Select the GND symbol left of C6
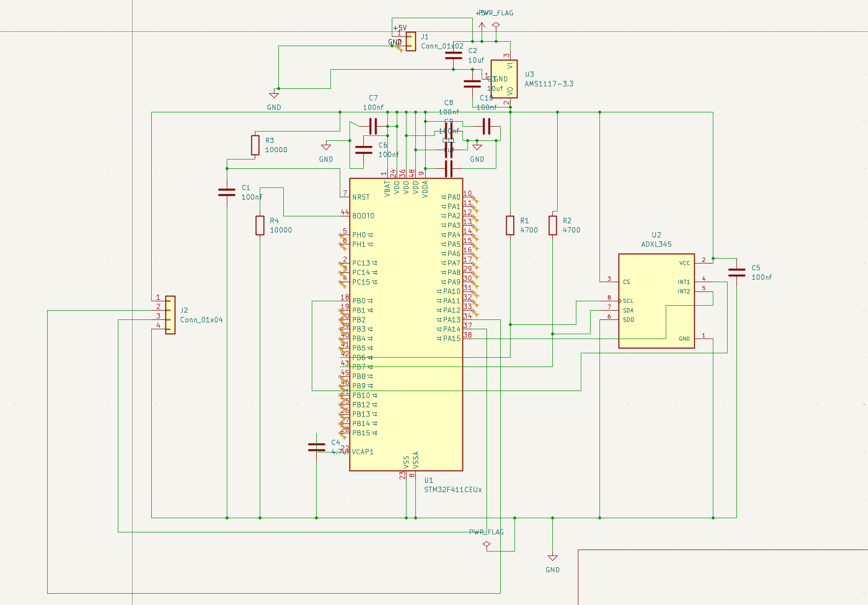This screenshot has width=868, height=605. [x=326, y=146]
